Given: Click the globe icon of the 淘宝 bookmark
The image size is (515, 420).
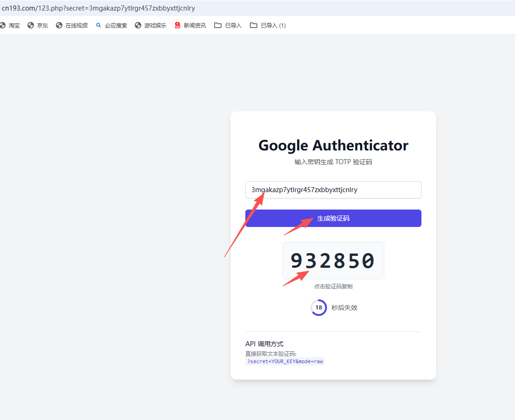Looking at the screenshot, I should [x=2, y=26].
